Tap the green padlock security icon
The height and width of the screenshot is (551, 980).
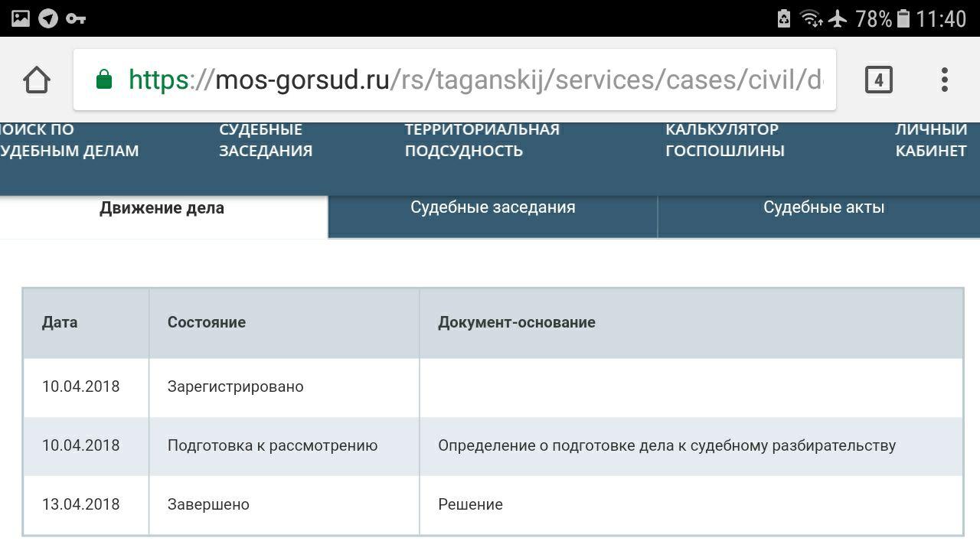(104, 79)
